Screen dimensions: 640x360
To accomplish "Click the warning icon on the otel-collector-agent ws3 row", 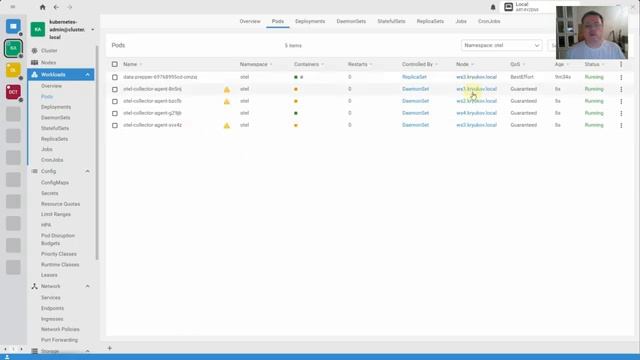I will pyautogui.click(x=227, y=125).
